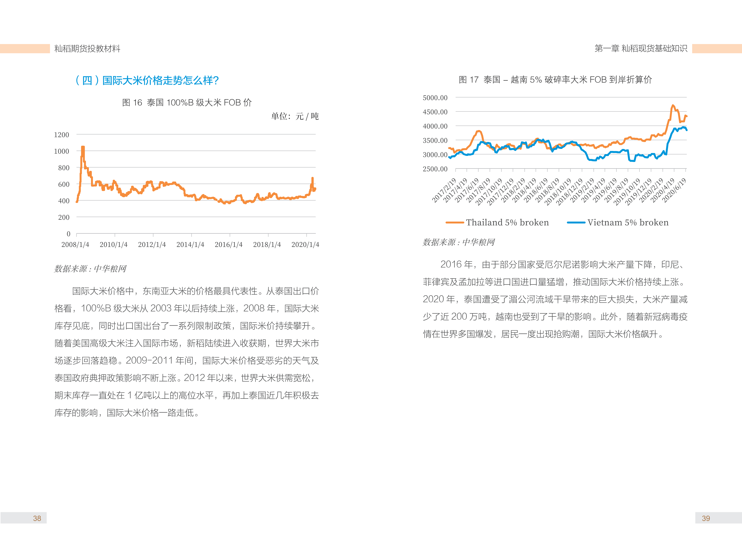Image resolution: width=742 pixels, height=560 pixels.
Task: Click the paragraph line starting '国际大米价格中，东南亚大米'
Action: pyautogui.click(x=196, y=291)
